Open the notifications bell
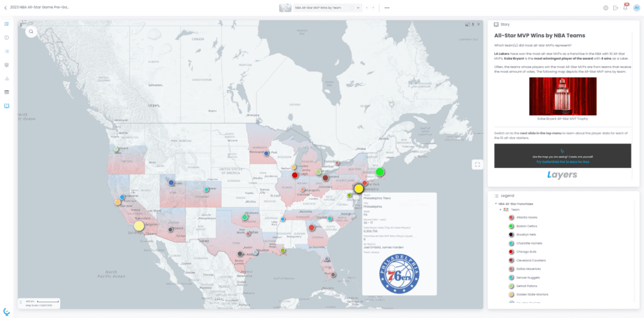This screenshot has width=644, height=318. pos(625,8)
